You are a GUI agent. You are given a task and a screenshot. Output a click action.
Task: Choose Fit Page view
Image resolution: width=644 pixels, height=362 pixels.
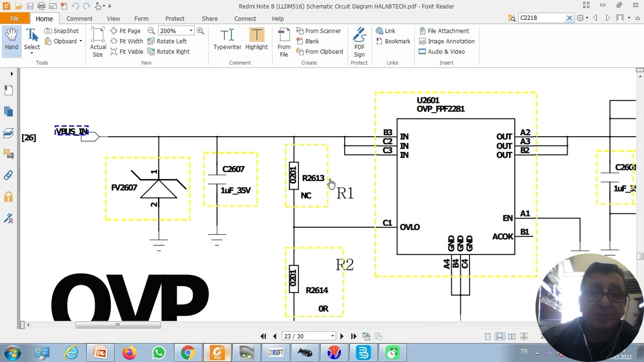[125, 31]
